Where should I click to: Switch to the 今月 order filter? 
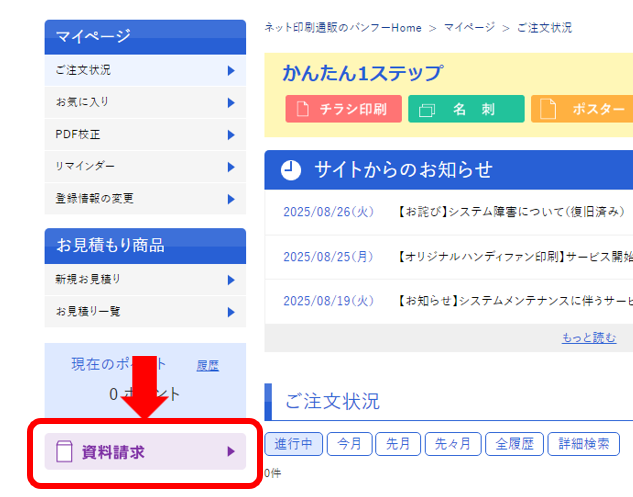350,444
